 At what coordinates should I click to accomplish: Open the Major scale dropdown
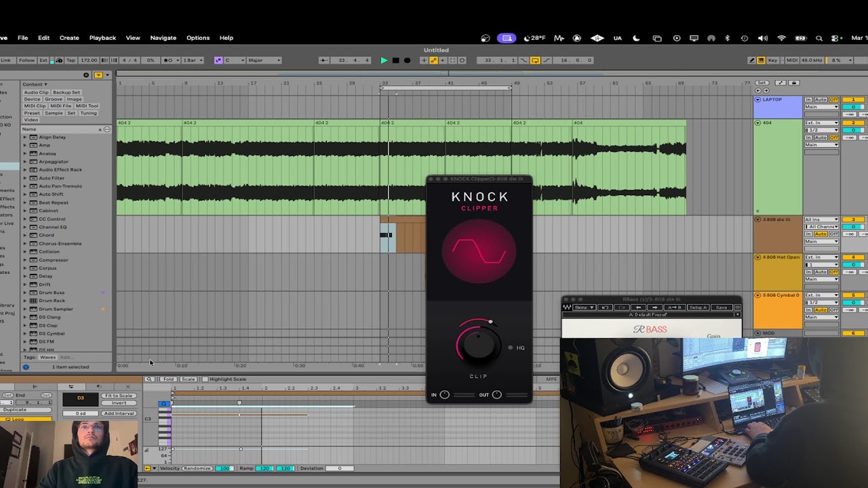pos(264,60)
